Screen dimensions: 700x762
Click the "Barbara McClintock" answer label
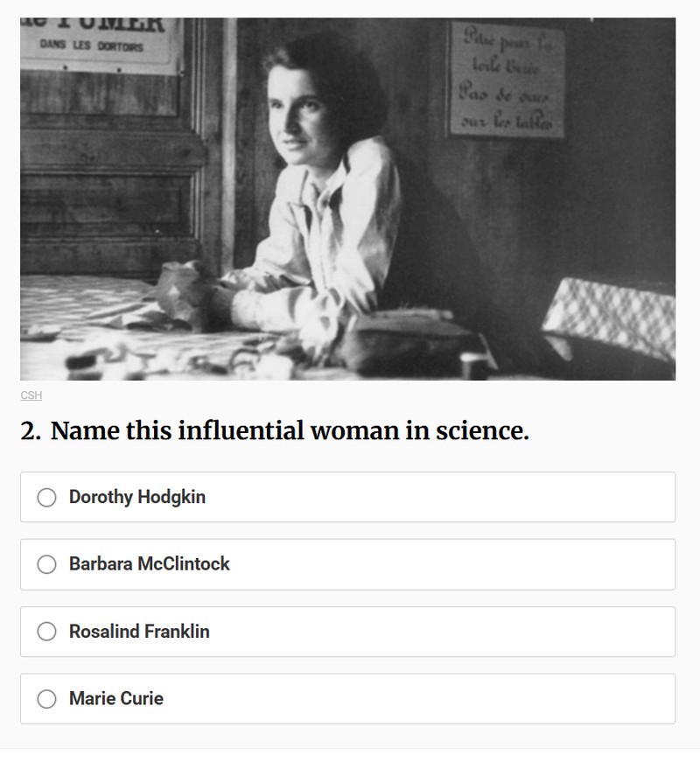[150, 564]
